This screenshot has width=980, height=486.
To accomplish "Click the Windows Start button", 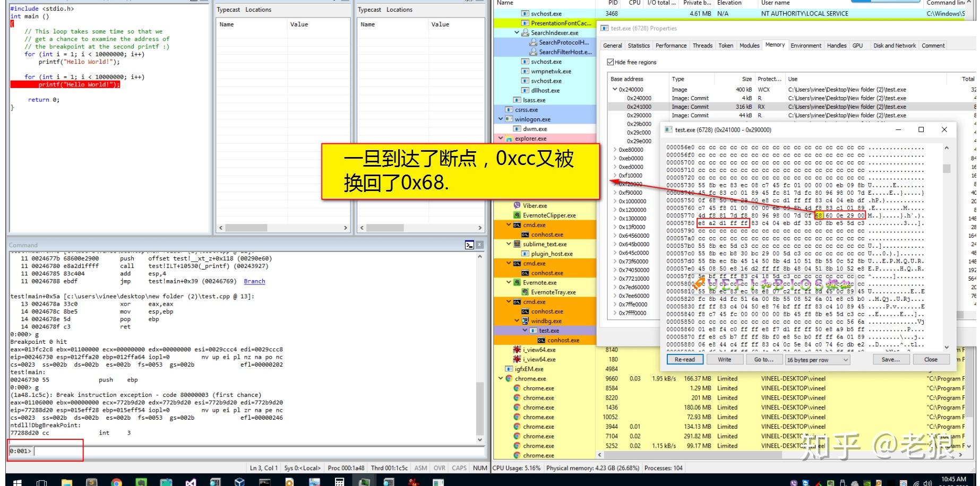I will pyautogui.click(x=17, y=482).
